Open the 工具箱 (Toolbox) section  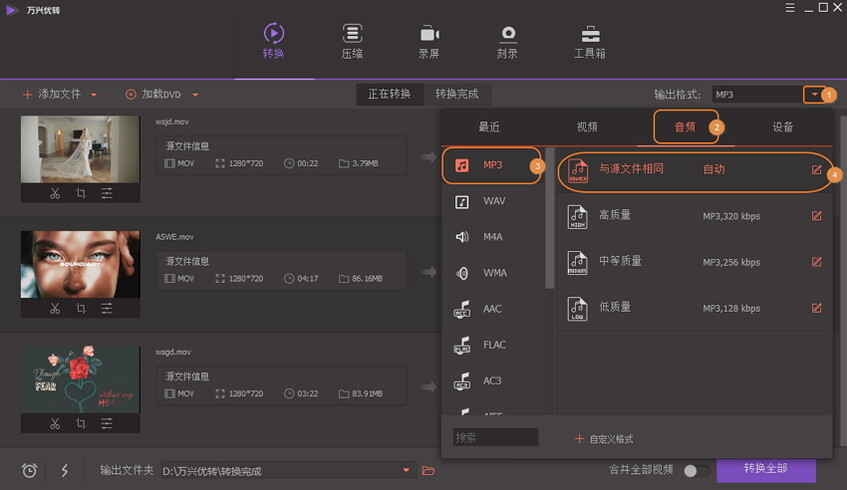click(x=589, y=41)
